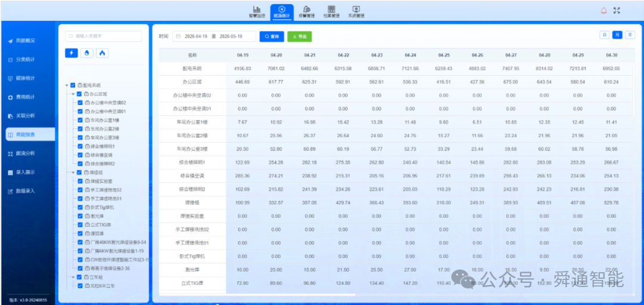Focus the keyword search input field
The width and height of the screenshot is (644, 305).
[104, 36]
